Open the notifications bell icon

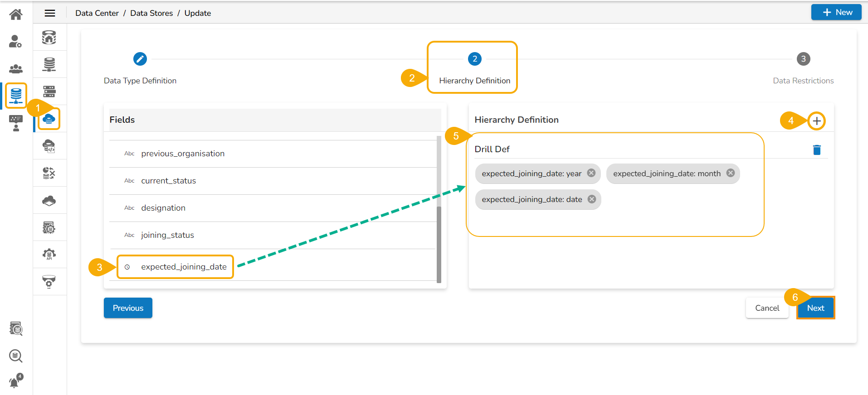pyautogui.click(x=16, y=381)
